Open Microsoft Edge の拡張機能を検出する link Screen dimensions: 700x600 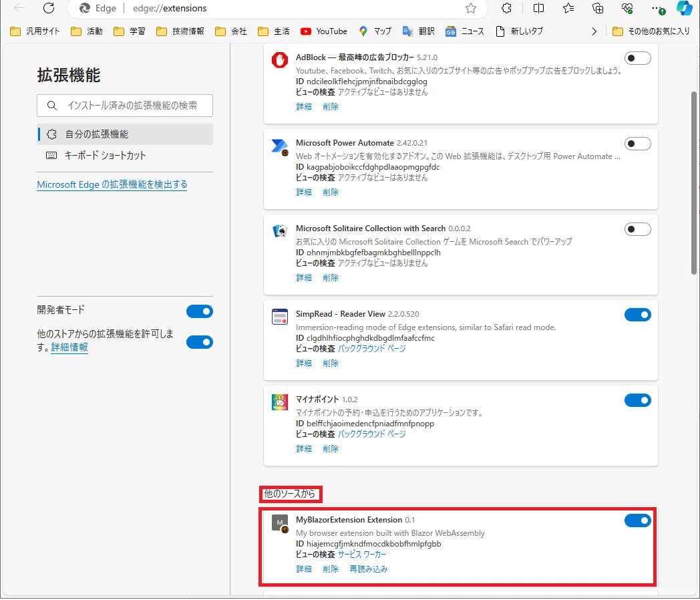112,184
